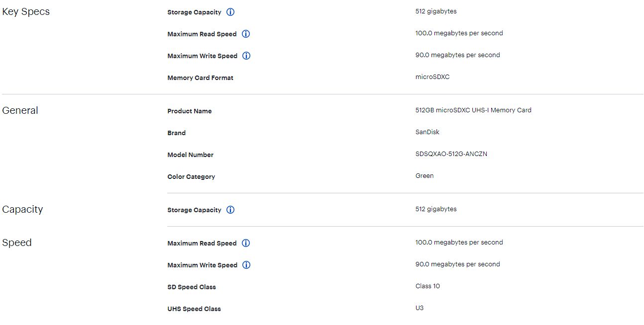
Task: Open Maximum Read Speed info icon in Key Specs
Action: [x=246, y=34]
